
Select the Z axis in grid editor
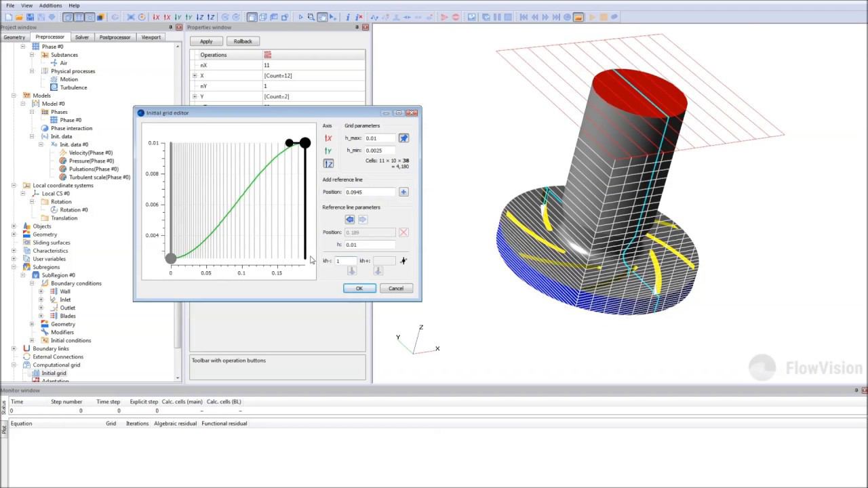coord(328,163)
